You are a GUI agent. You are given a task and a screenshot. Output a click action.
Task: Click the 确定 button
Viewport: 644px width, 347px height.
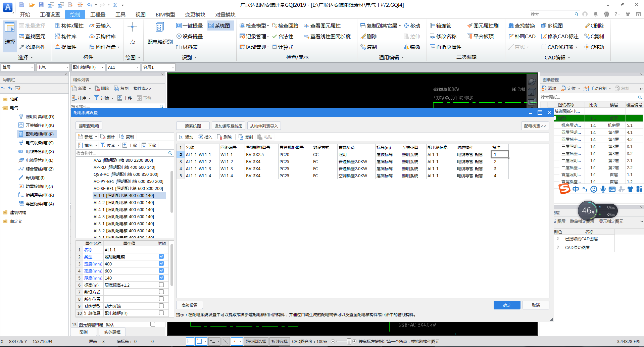pos(507,305)
